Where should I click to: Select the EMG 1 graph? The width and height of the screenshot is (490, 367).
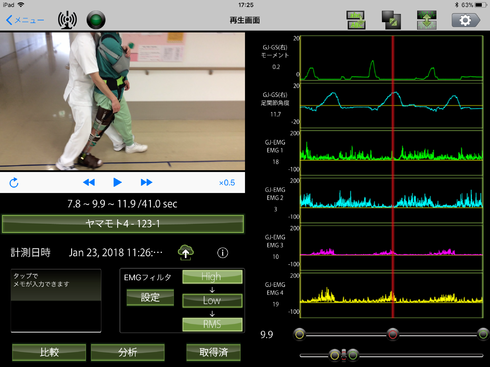click(x=392, y=152)
